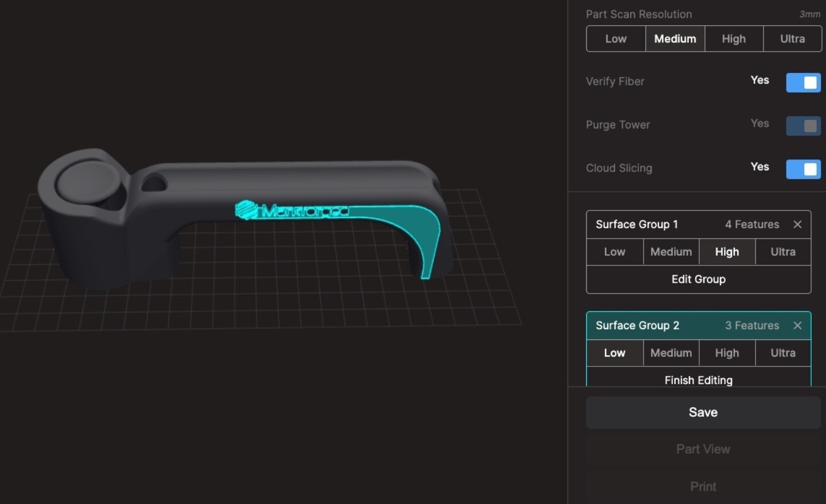Set Surface Group 2 to Ultra

point(783,353)
